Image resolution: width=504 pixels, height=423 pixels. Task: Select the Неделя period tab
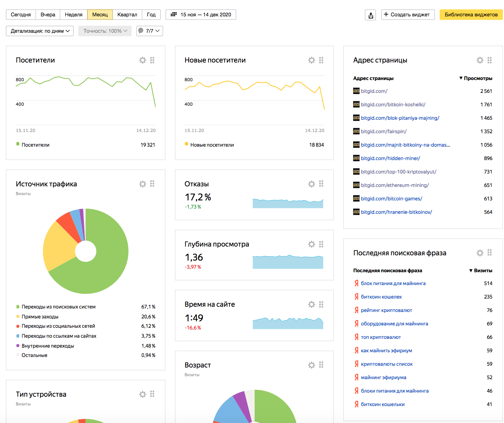pos(73,15)
